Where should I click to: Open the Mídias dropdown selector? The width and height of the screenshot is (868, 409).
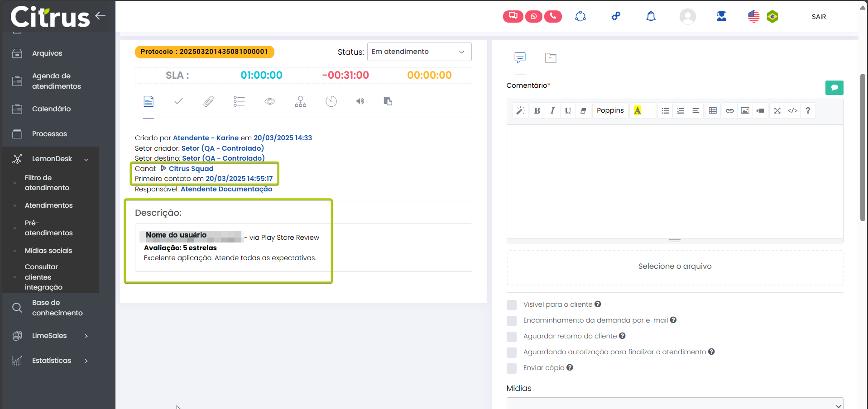click(675, 404)
